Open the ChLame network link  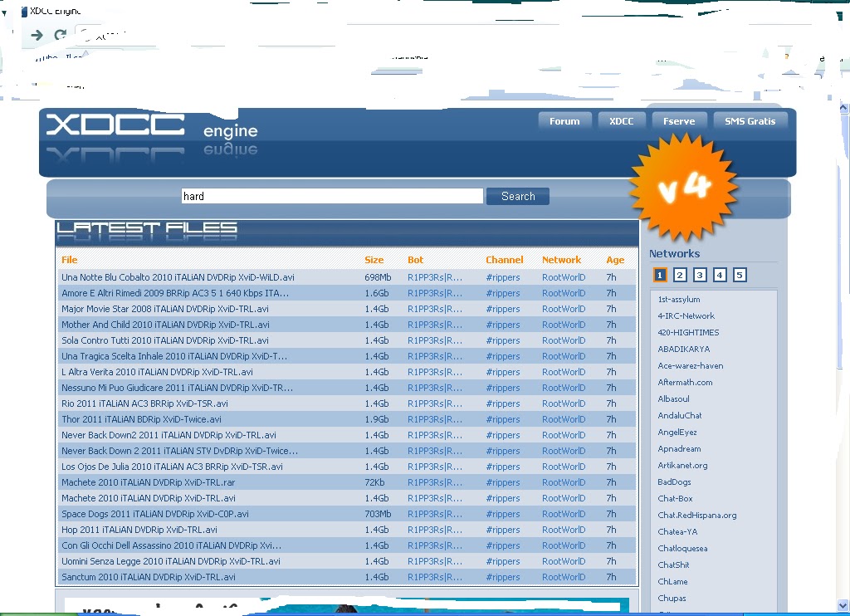point(672,581)
